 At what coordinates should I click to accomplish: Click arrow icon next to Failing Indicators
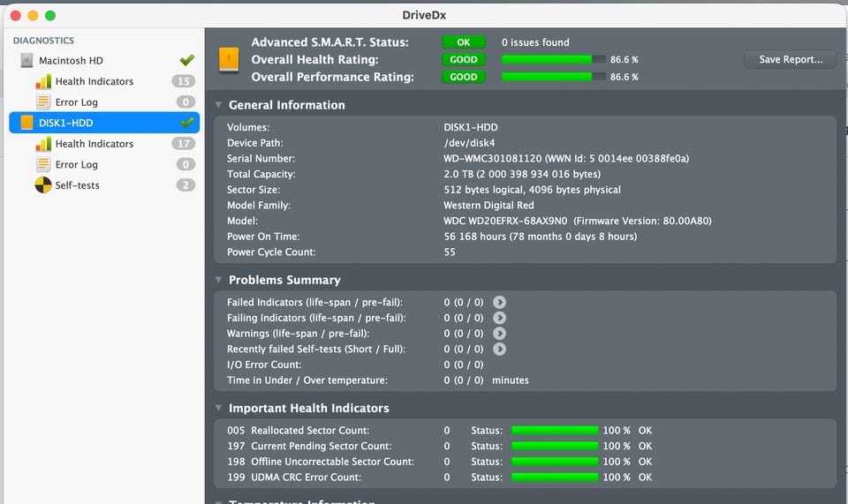pos(499,318)
